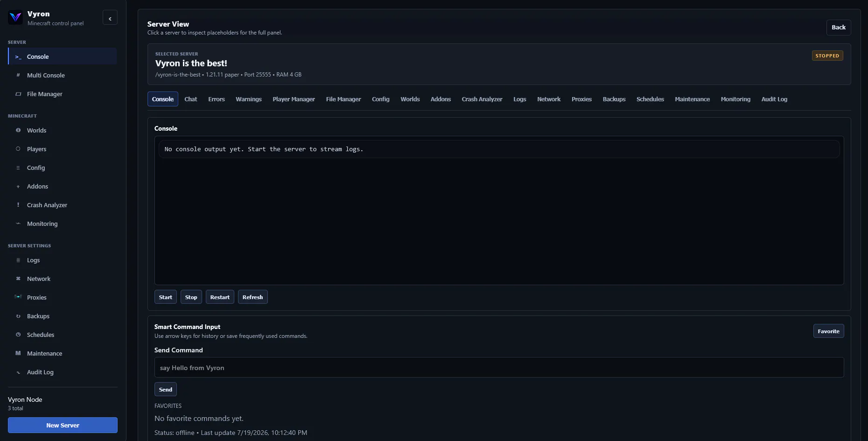Screen dimensions: 868x441
Task: Open Maintenance in the sidebar
Action: tap(63, 353)
